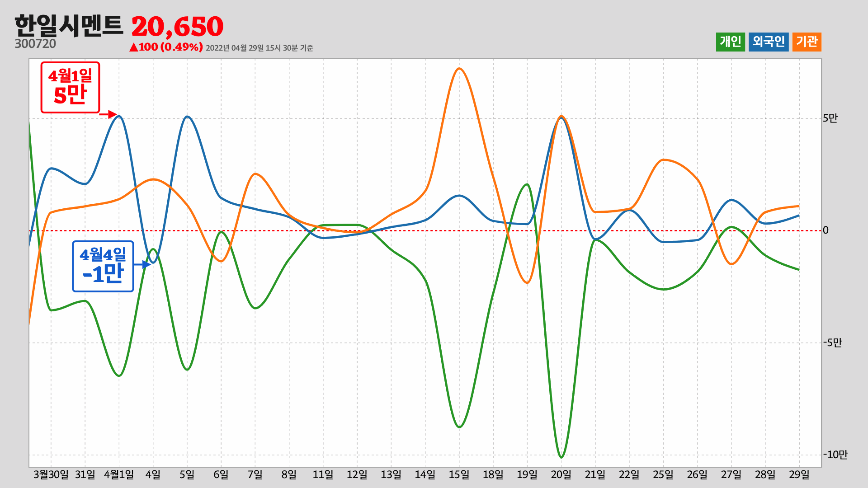Screen dimensions: 868x488
Task: Click the 14일 x-axis date label
Action: pos(425,474)
